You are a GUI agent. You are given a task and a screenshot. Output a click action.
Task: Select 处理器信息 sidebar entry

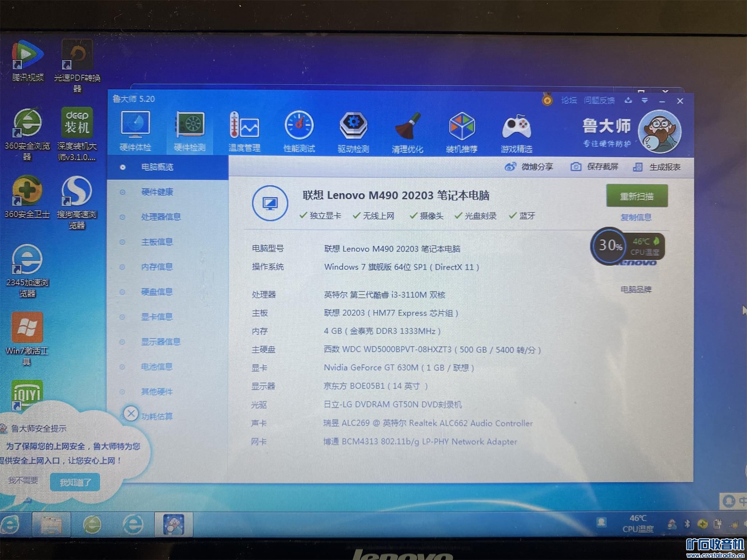(x=161, y=217)
